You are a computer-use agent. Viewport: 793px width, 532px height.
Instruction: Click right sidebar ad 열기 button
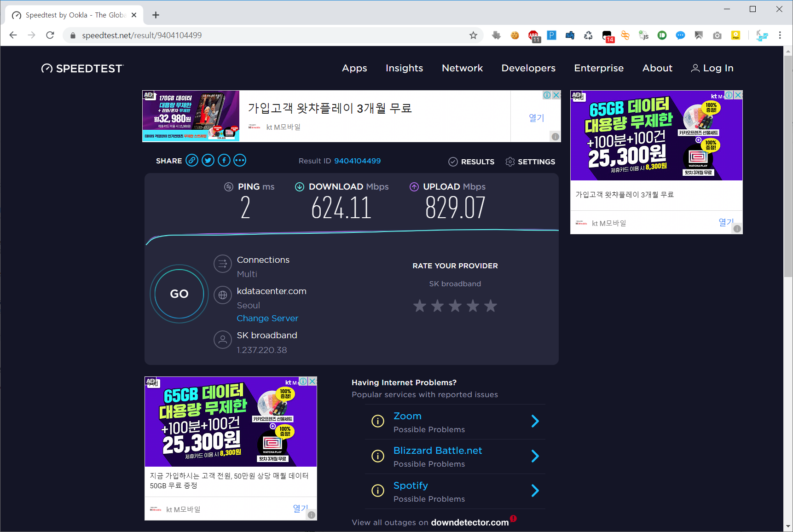(725, 222)
